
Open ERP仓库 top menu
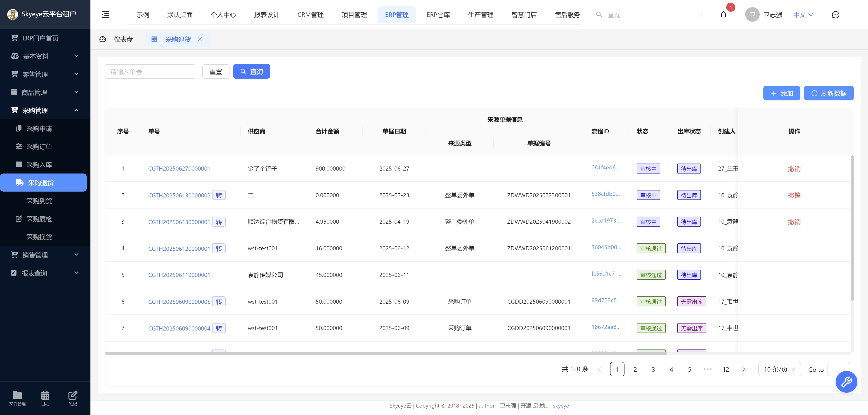click(x=438, y=15)
